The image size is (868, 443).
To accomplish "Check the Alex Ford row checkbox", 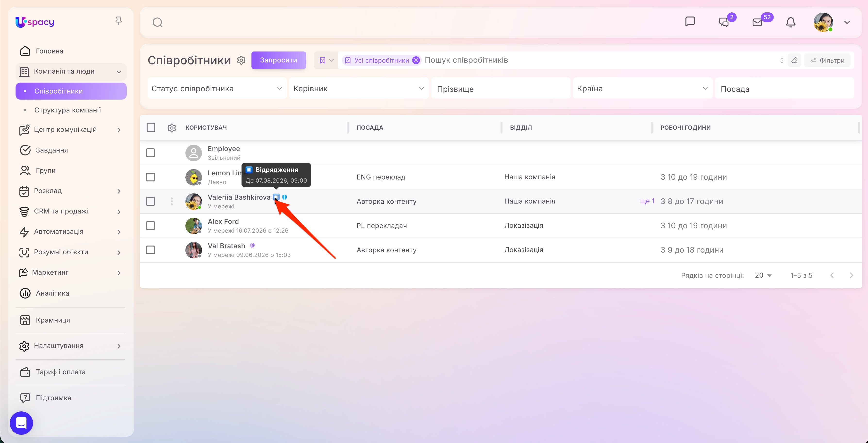I will tap(151, 226).
